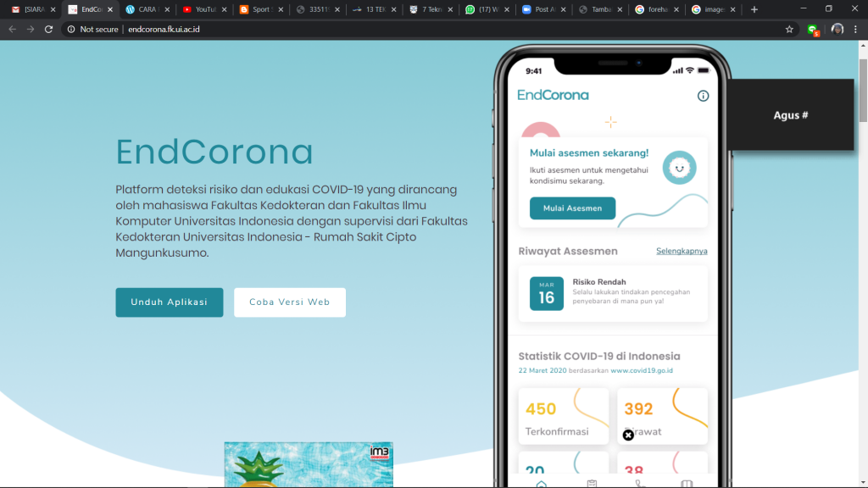
Task: Click the EndCorona main heading
Action: pos(214,152)
